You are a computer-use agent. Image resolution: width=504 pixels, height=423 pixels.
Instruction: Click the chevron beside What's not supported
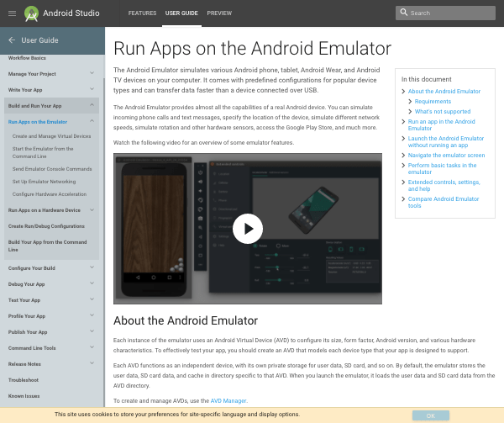(410, 111)
